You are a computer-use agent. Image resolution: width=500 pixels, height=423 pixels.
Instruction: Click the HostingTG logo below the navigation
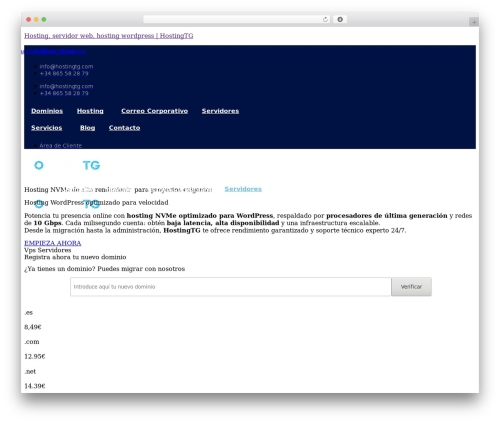click(67, 165)
